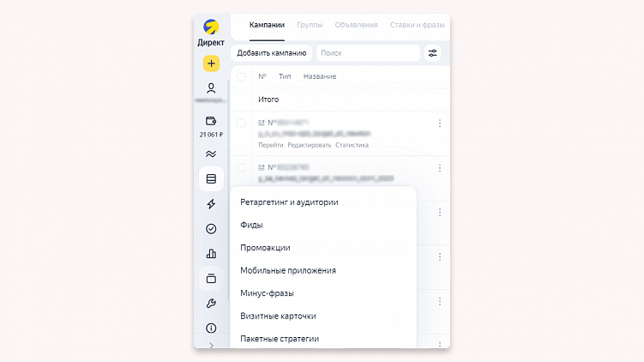The image size is (644, 362).
Task: Open three-dot menu for first campaign
Action: coord(439,124)
